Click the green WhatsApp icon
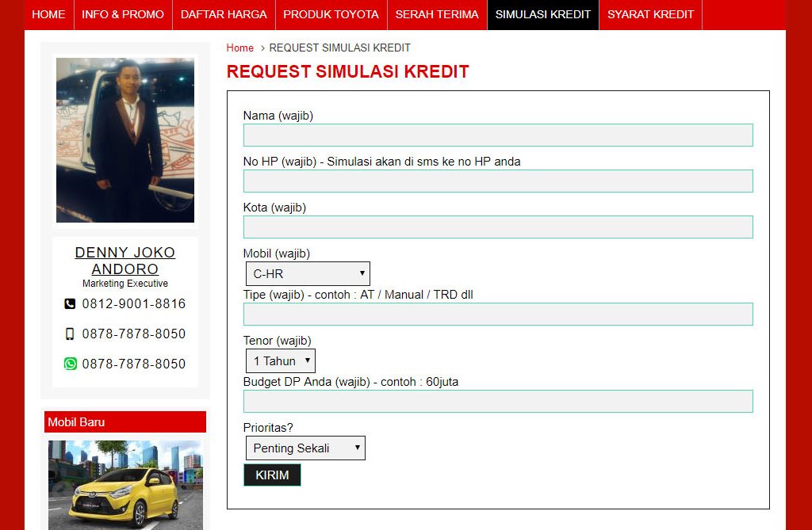 pyautogui.click(x=70, y=364)
